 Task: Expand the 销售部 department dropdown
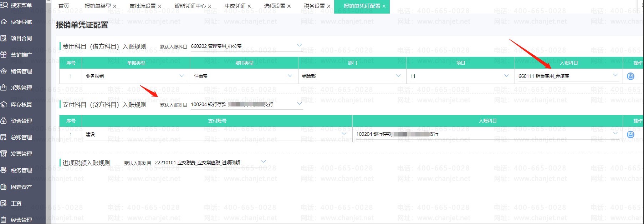[352, 76]
